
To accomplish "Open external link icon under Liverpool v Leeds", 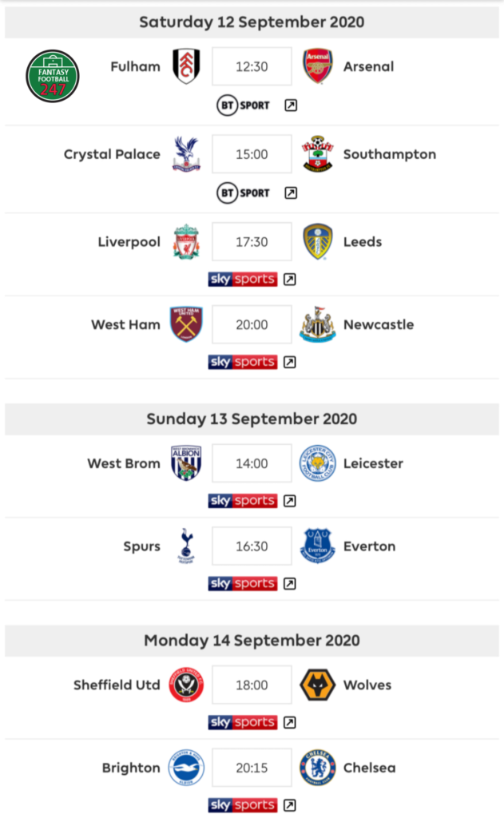I will tap(290, 279).
